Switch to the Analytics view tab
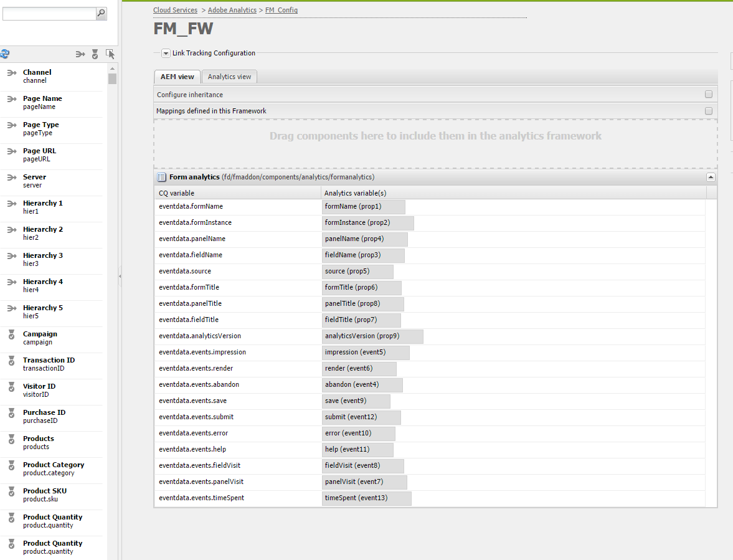The height and width of the screenshot is (560, 733). [x=230, y=77]
